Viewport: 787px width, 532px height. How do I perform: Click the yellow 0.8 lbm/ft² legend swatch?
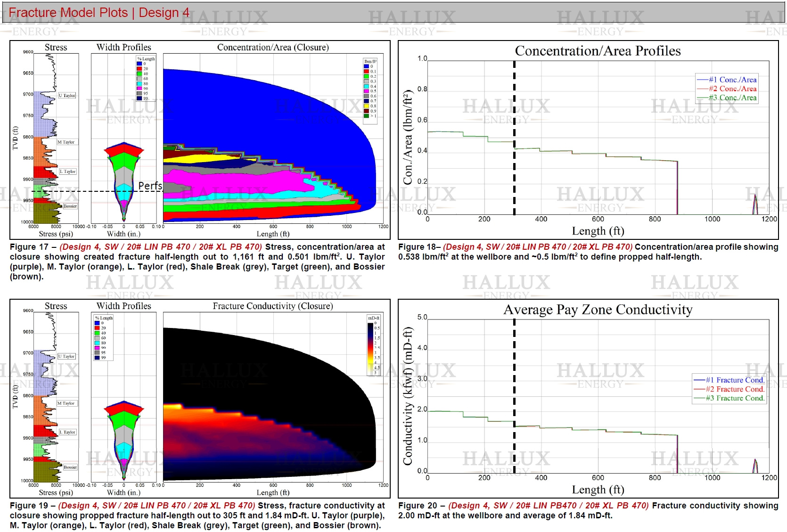pyautogui.click(x=366, y=106)
